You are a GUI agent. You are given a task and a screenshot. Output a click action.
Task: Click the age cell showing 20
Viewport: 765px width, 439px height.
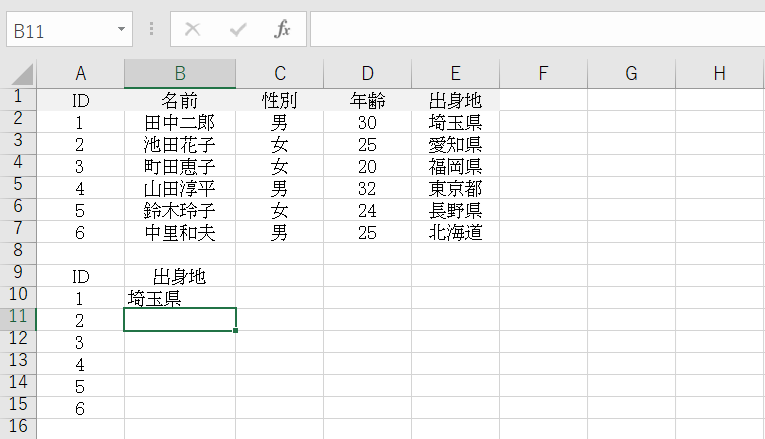367,166
